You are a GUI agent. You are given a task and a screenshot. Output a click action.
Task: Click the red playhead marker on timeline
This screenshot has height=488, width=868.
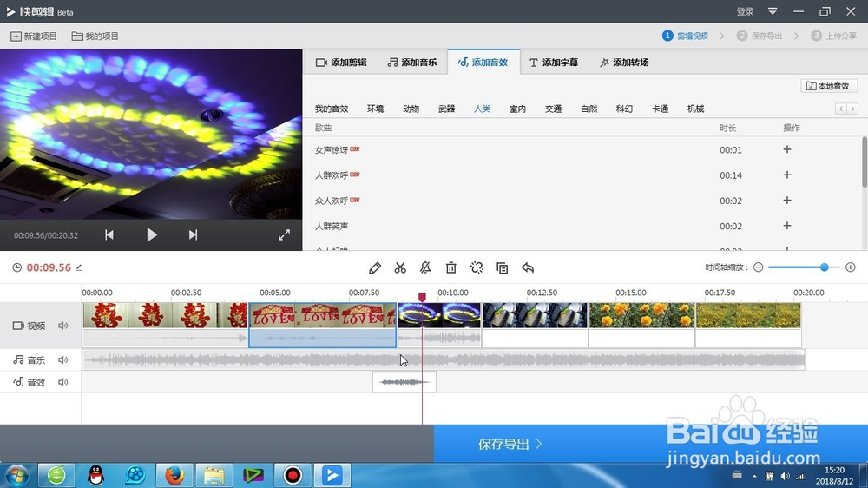click(x=422, y=298)
